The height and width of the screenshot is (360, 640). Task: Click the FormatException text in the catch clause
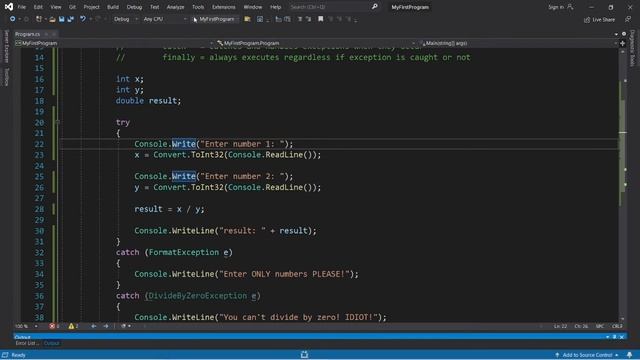184,252
